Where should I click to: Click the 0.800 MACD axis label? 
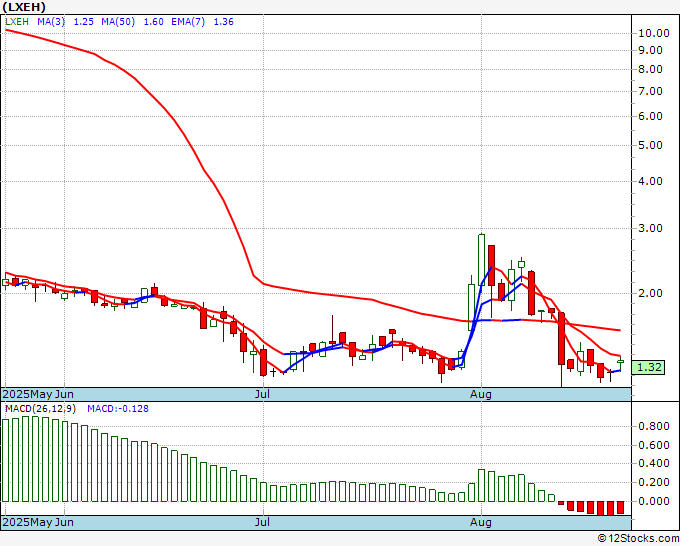point(654,426)
